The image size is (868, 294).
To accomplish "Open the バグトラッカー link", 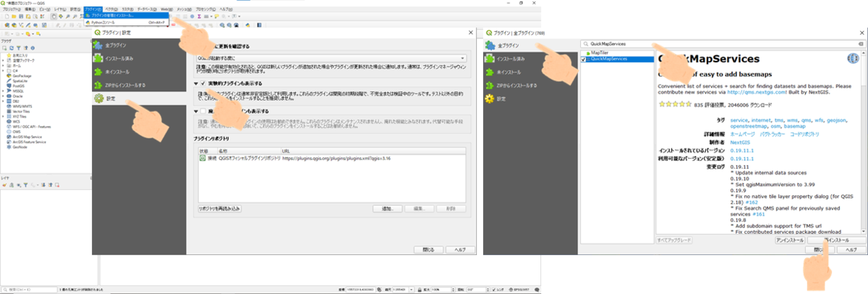I will [x=773, y=134].
